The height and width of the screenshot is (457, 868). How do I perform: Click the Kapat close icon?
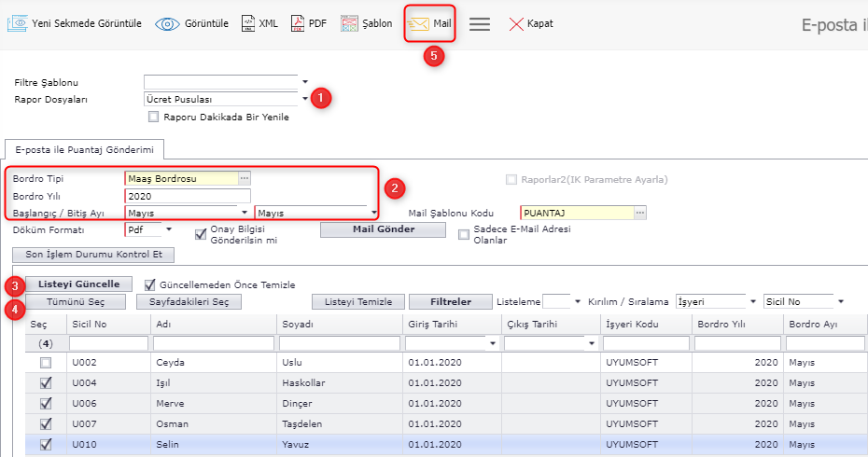(x=516, y=24)
